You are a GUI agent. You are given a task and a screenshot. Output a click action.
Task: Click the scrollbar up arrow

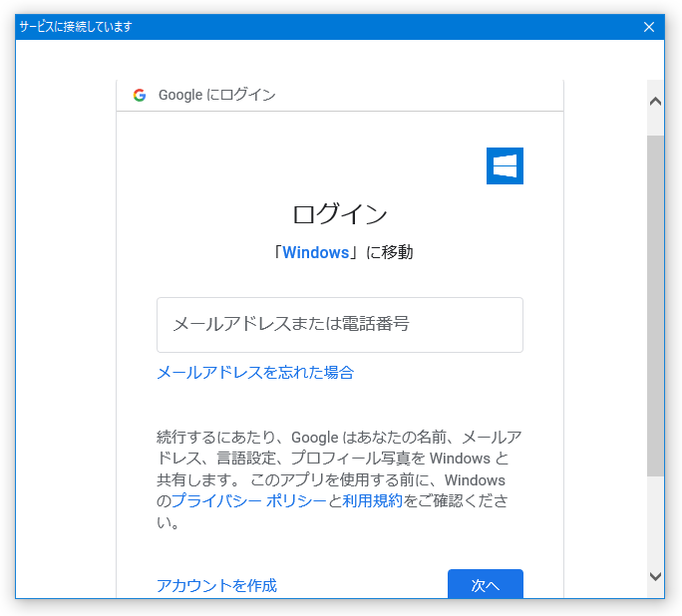coord(655,102)
